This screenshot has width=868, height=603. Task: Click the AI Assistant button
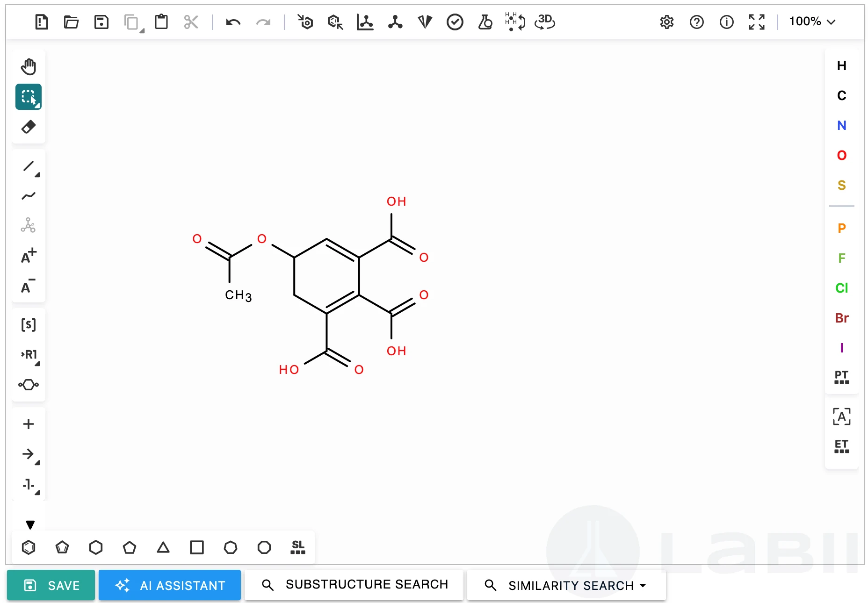pyautogui.click(x=170, y=585)
